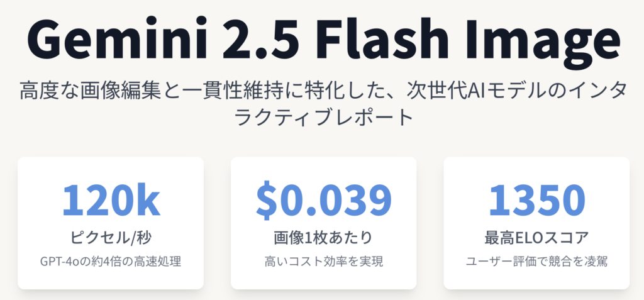644x300 pixels.
Task: Click the 高いコスト効率を実現 description
Action: [x=323, y=260]
